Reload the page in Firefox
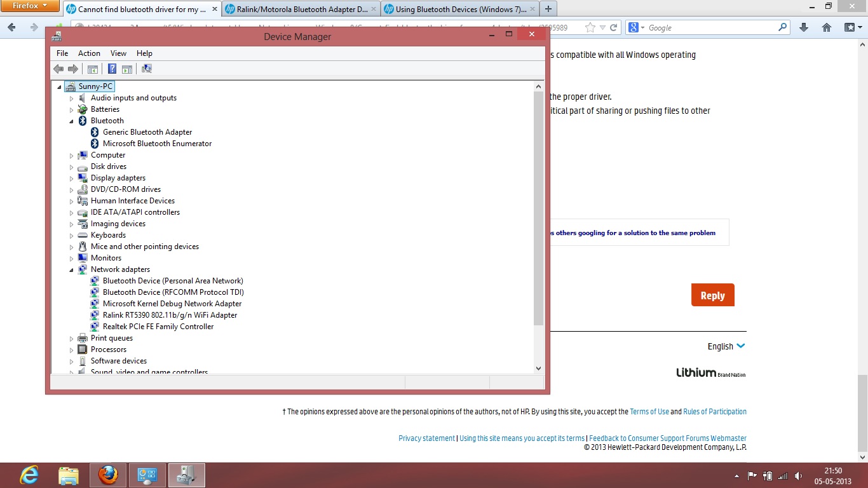 pos(613,27)
